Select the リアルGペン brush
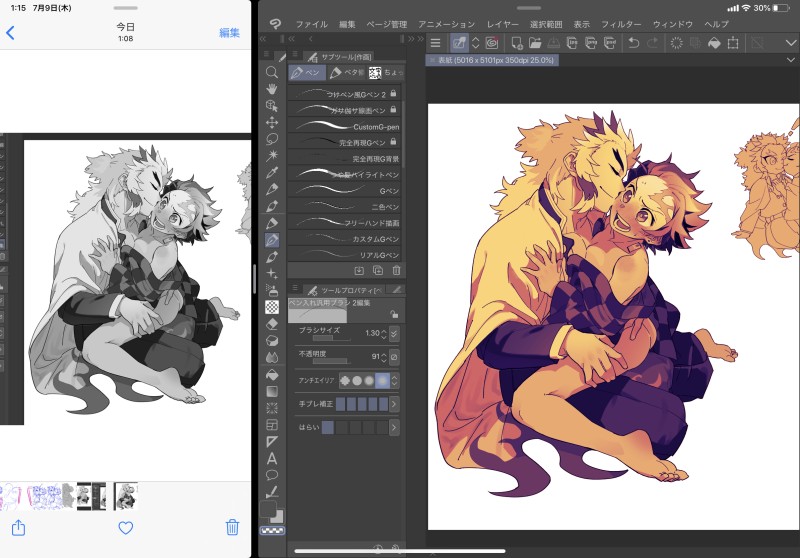 pyautogui.click(x=344, y=255)
